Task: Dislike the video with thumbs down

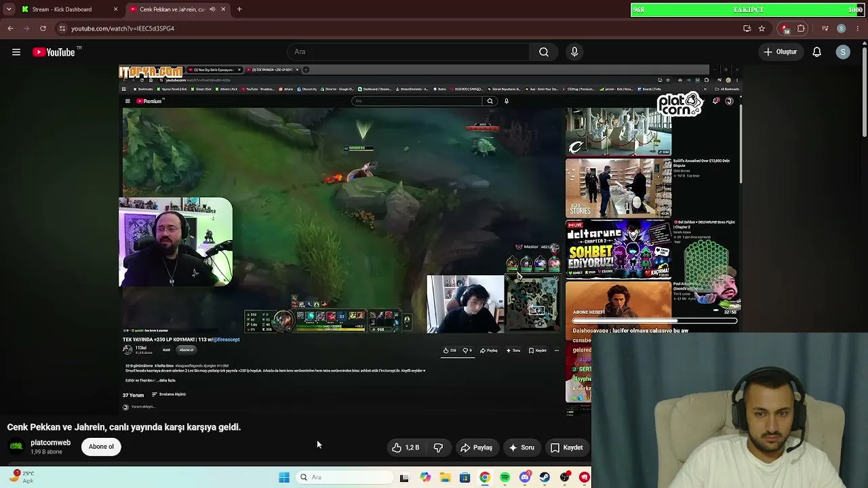Action: pyautogui.click(x=438, y=447)
